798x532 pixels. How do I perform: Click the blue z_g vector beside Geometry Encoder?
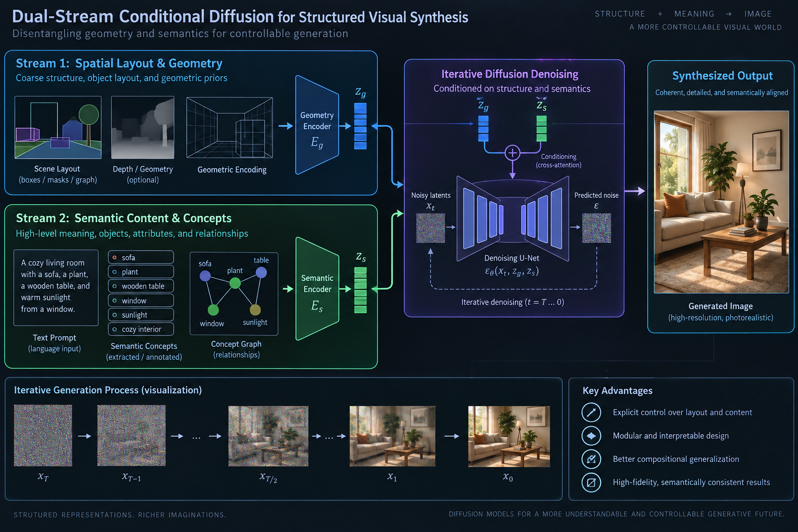[x=360, y=126]
